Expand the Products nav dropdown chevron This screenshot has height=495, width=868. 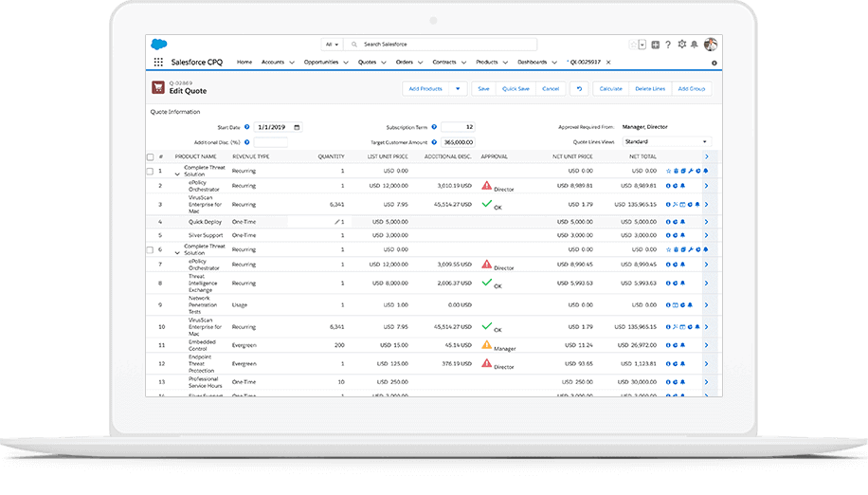click(505, 63)
